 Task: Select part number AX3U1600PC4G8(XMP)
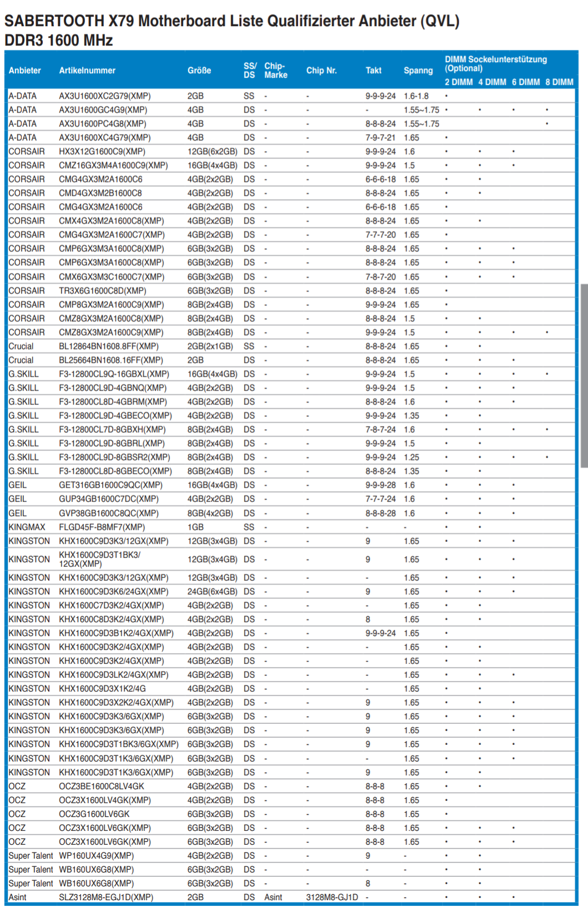pos(103,124)
